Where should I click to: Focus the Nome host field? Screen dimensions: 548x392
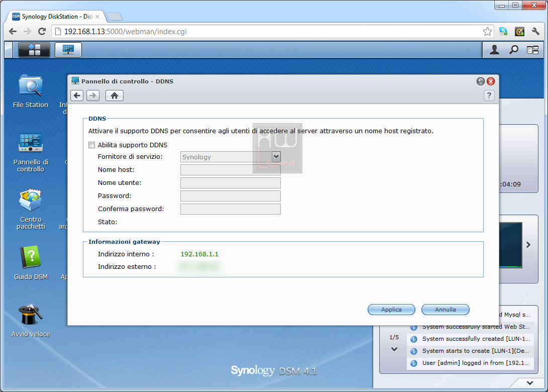[231, 169]
